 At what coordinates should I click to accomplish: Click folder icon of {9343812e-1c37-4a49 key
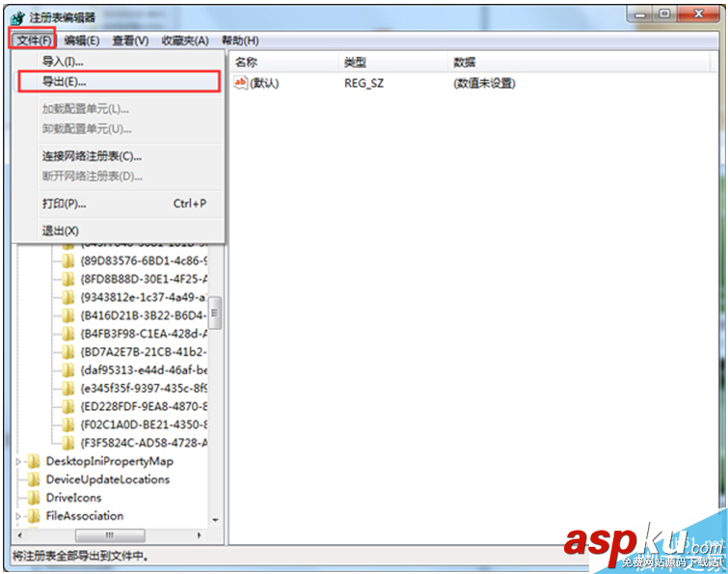pyautogui.click(x=68, y=297)
